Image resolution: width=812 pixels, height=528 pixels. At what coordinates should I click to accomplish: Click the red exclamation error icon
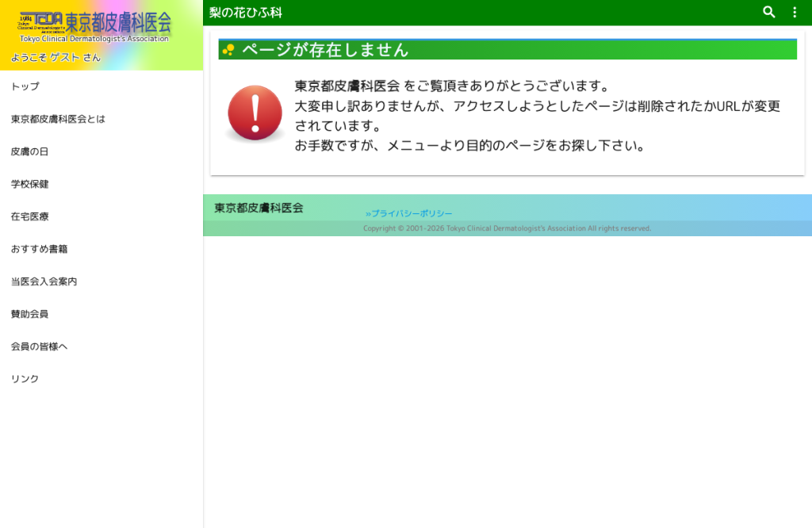pos(255,113)
